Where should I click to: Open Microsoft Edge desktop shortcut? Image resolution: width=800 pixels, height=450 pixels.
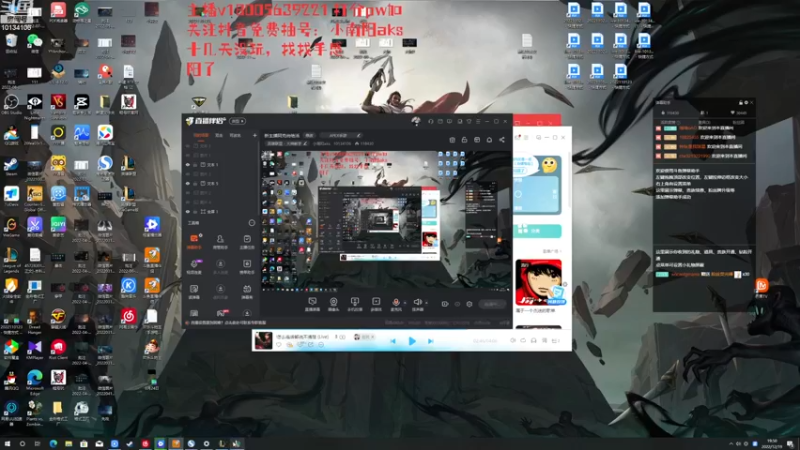point(34,383)
